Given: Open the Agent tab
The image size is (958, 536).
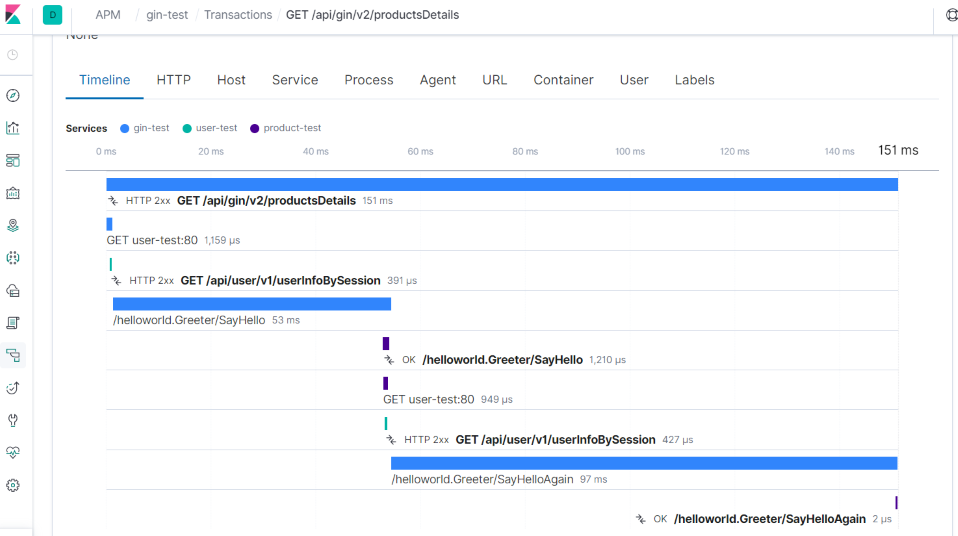Looking at the screenshot, I should click(437, 80).
